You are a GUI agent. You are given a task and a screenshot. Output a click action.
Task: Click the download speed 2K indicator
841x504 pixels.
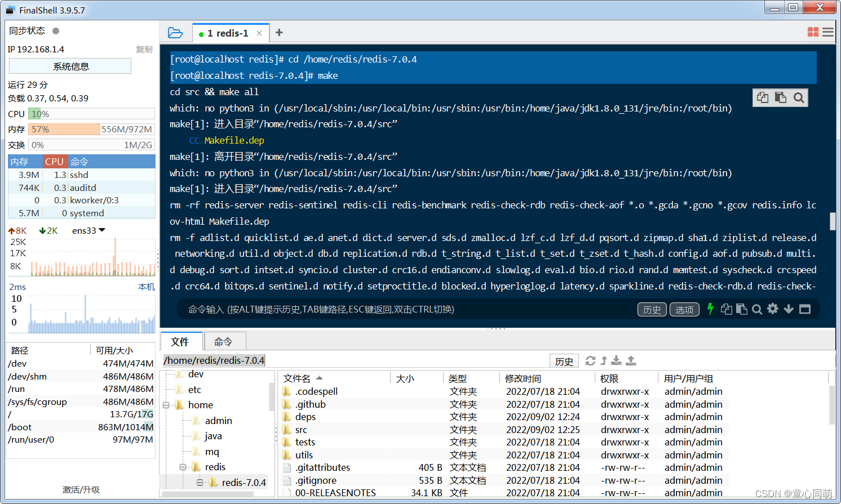48,230
